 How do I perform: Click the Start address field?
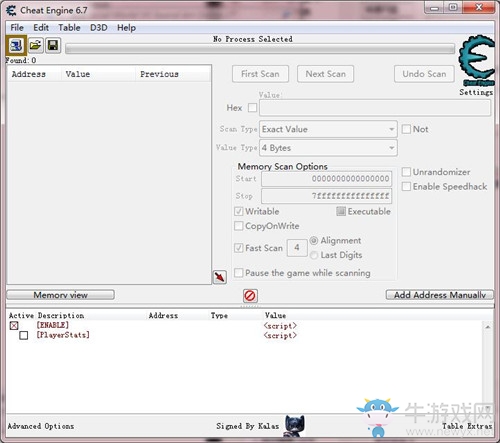pos(327,179)
